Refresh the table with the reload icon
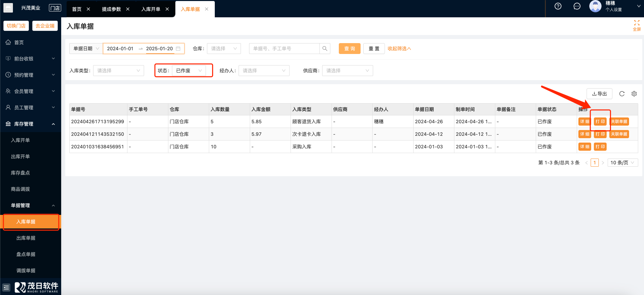644x295 pixels. (x=622, y=94)
